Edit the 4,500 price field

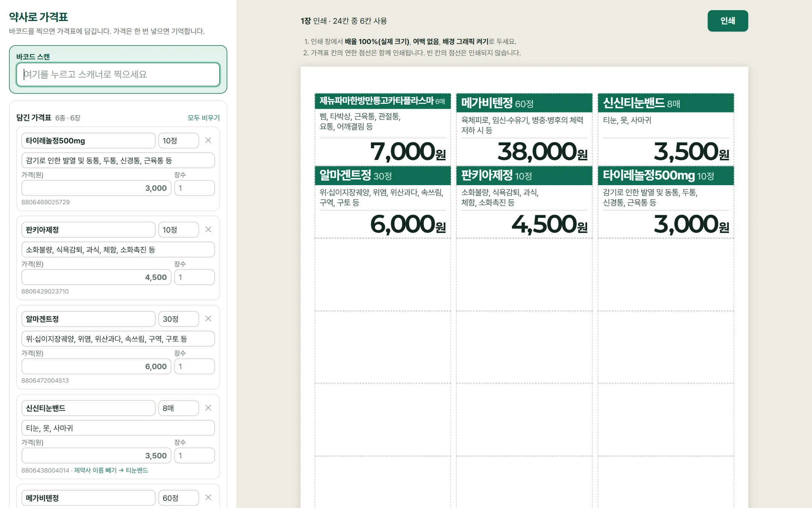pyautogui.click(x=96, y=277)
